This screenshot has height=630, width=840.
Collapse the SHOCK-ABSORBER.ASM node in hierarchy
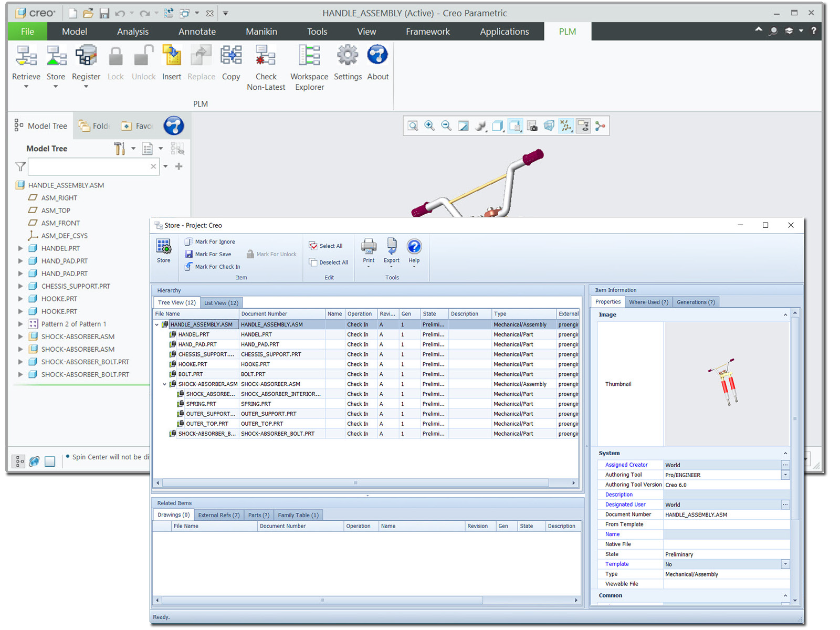[x=164, y=384]
